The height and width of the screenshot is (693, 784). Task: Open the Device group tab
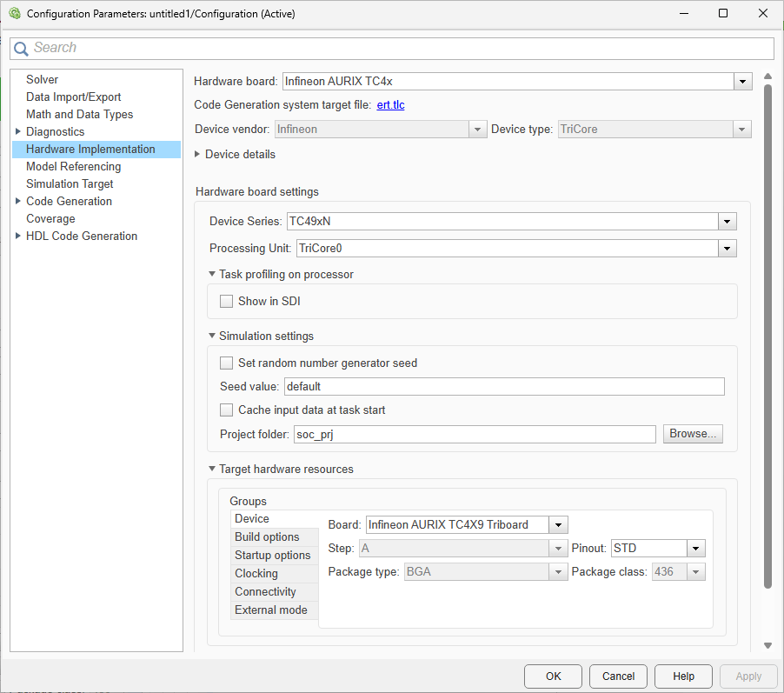tap(275, 519)
